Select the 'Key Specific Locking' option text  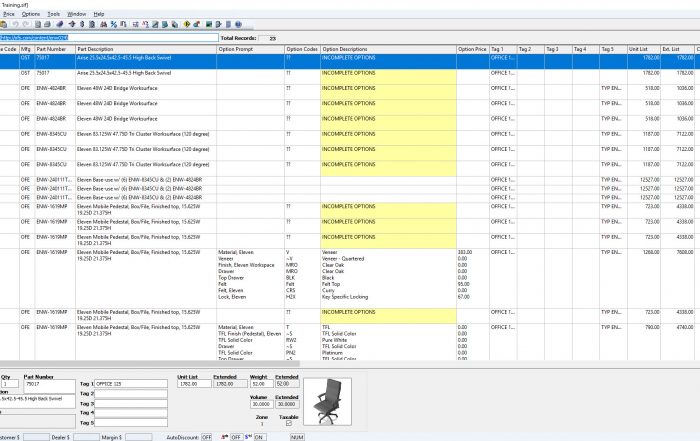pos(345,297)
